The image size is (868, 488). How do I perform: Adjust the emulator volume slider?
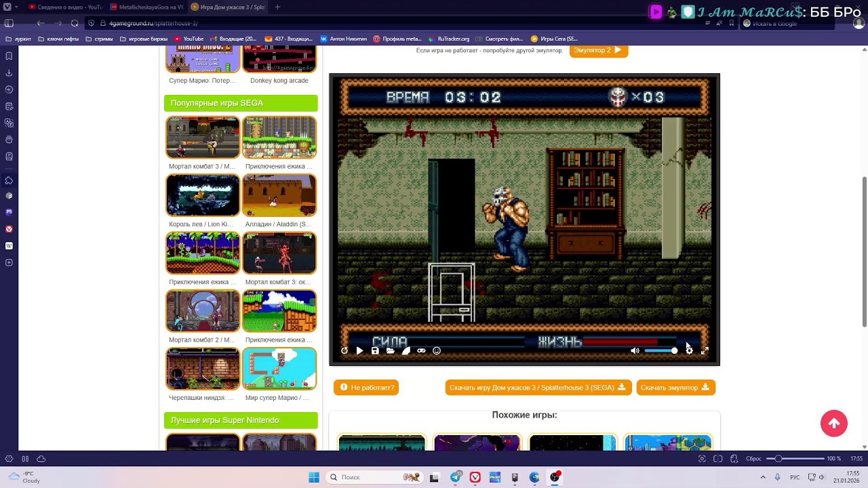660,350
